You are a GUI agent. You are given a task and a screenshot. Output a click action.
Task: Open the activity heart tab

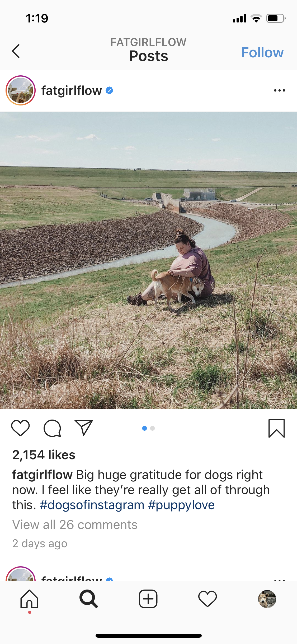208,599
